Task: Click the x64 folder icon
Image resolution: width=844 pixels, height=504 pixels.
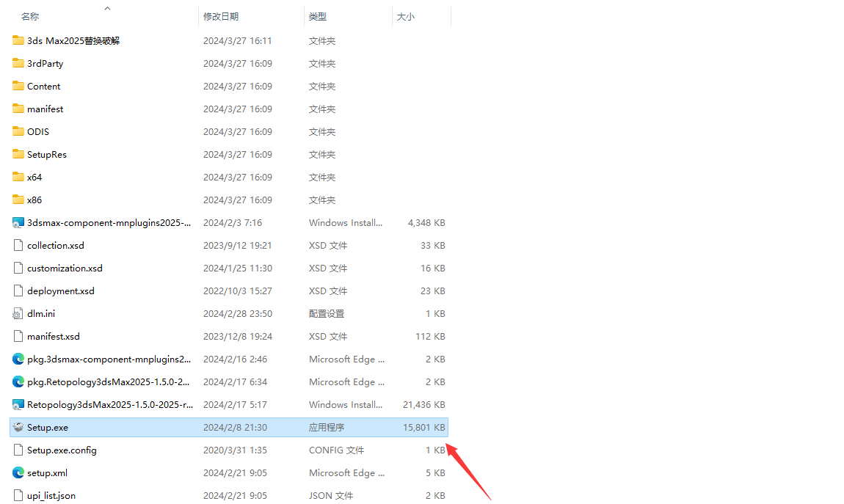Action: pyautogui.click(x=18, y=177)
